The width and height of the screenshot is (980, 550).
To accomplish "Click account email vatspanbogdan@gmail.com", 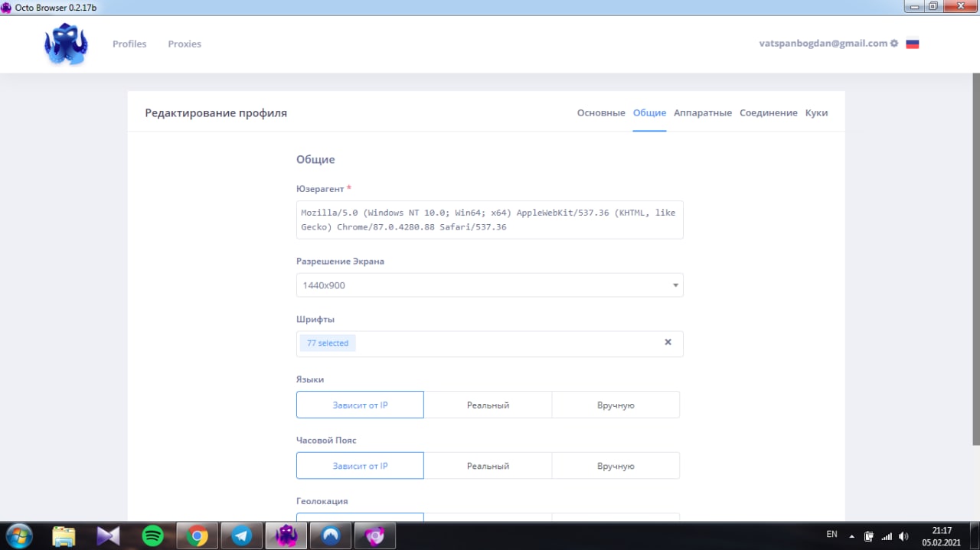I will click(x=823, y=44).
